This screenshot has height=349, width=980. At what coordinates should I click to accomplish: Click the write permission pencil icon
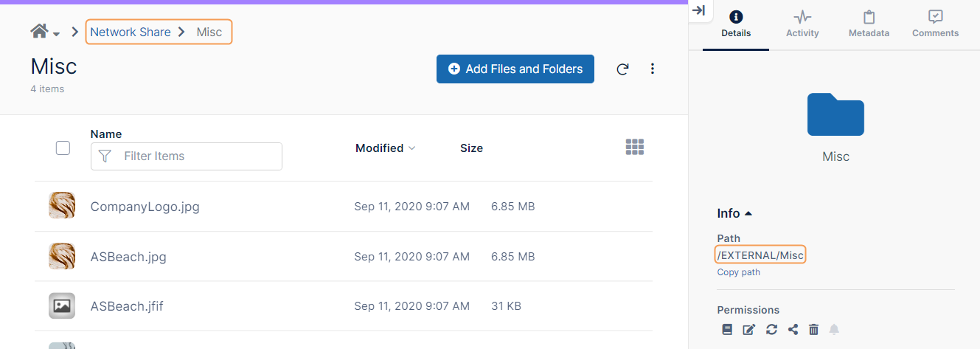point(748,330)
